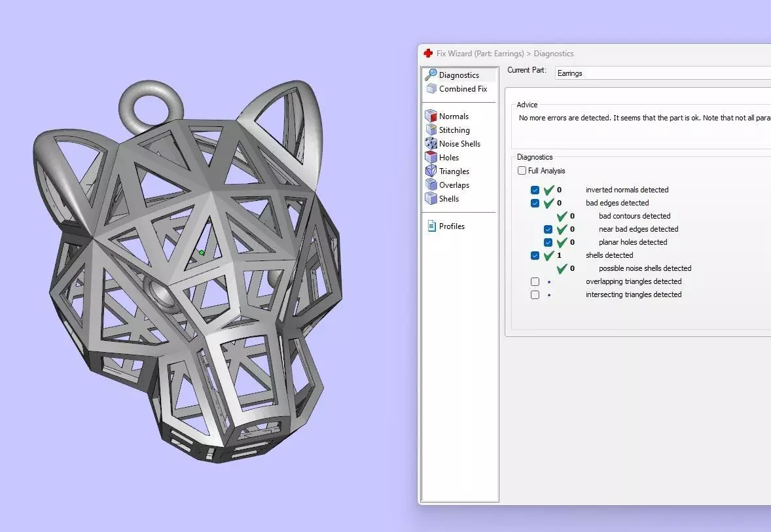Uncheck planar holes detected checkbox
Viewport: 771px width, 532px height.
548,242
